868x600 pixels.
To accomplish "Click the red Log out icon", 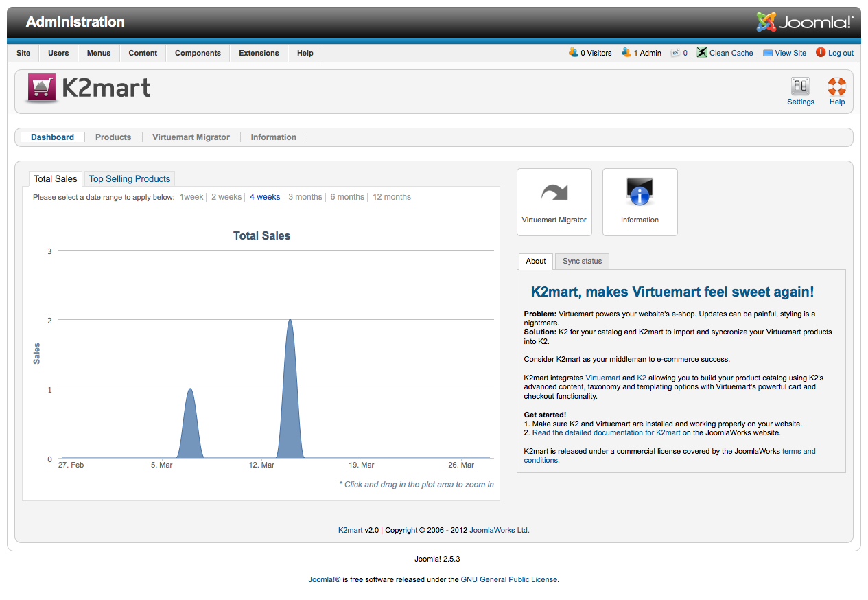I will pyautogui.click(x=821, y=52).
